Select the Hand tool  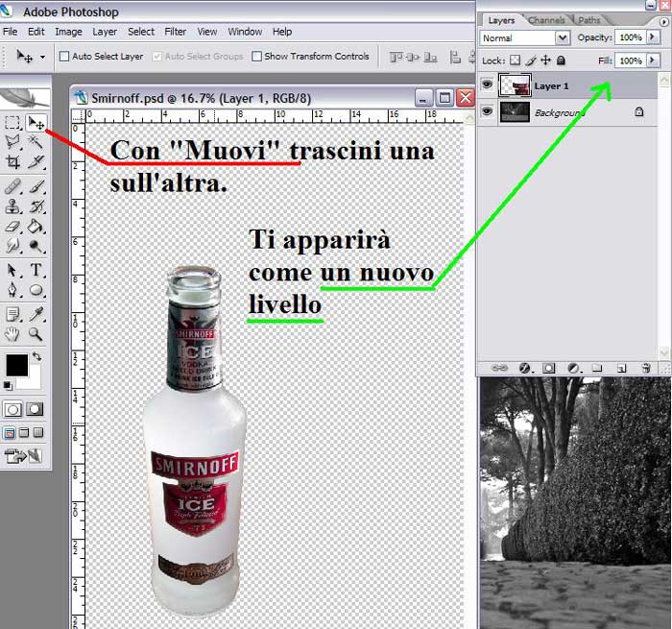(12, 334)
